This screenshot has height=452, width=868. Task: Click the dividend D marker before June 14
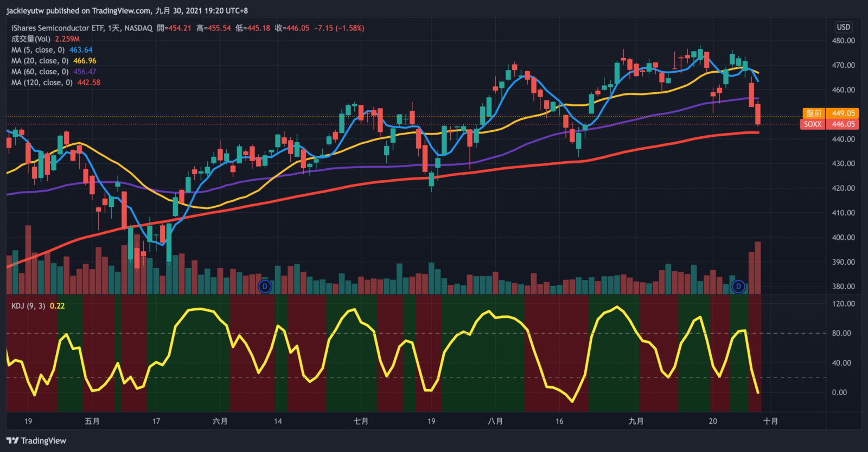(265, 286)
